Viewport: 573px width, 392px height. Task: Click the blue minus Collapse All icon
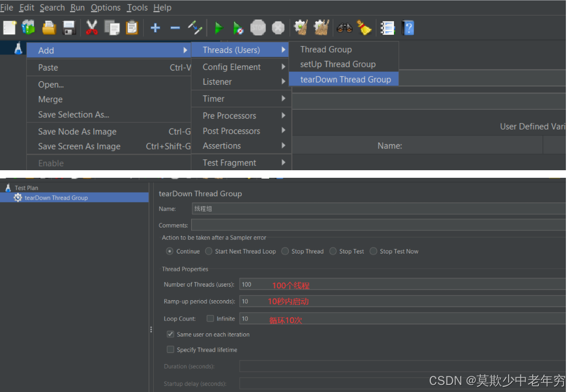[175, 28]
